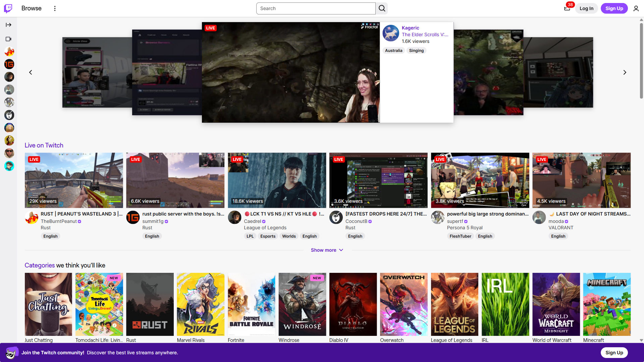644x362 pixels.
Task: Go to next carousel stream
Action: pyautogui.click(x=625, y=72)
